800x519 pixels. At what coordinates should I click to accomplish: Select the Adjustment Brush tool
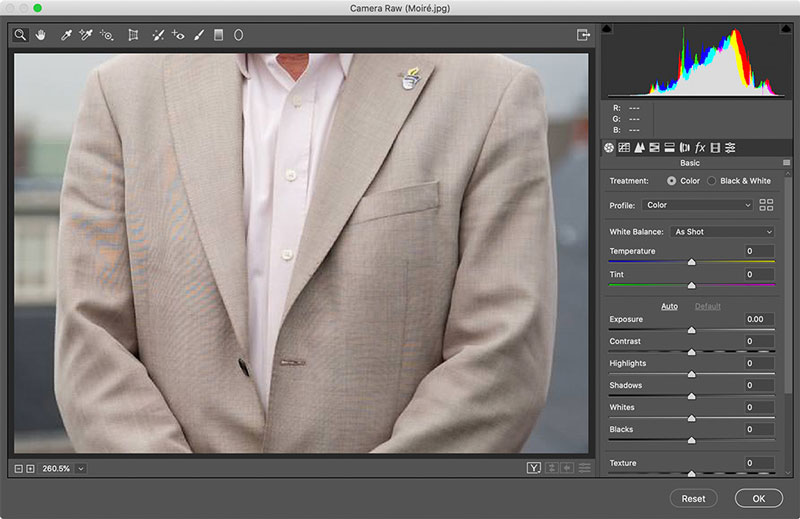coord(198,35)
